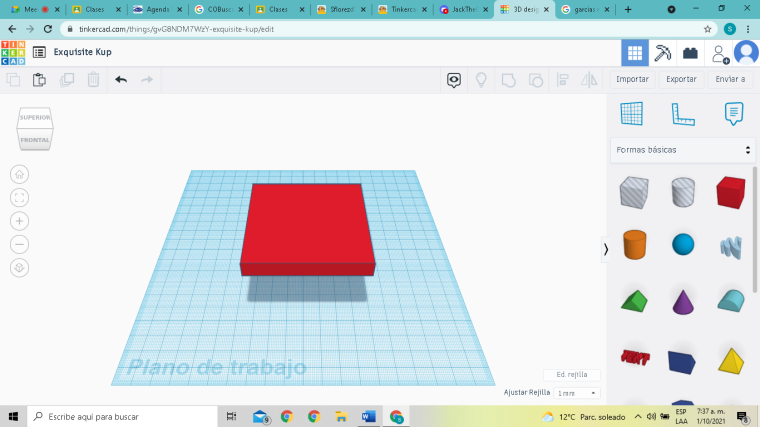Pick the hole cylinder shape

coord(683,192)
